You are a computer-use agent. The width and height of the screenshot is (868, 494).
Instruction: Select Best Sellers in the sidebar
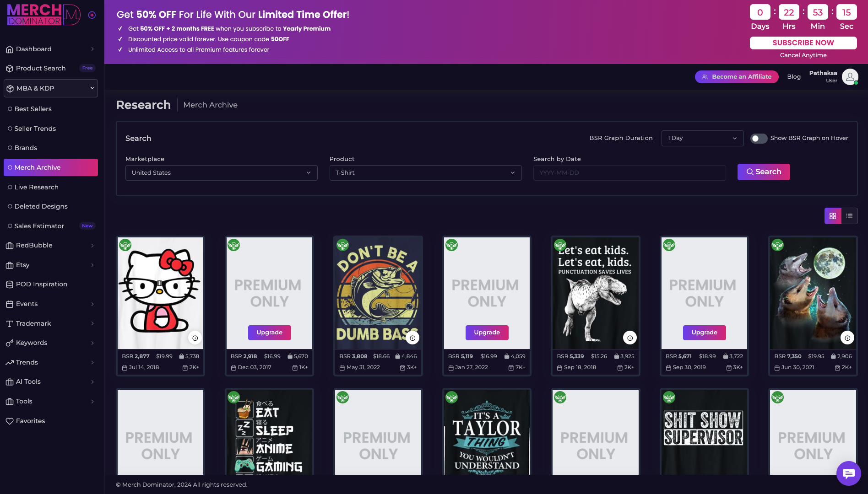coord(33,109)
